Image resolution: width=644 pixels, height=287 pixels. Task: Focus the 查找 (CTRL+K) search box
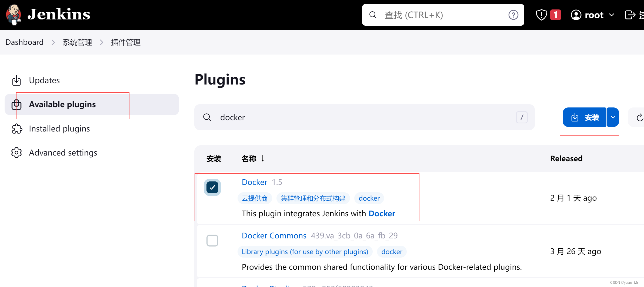(x=443, y=15)
